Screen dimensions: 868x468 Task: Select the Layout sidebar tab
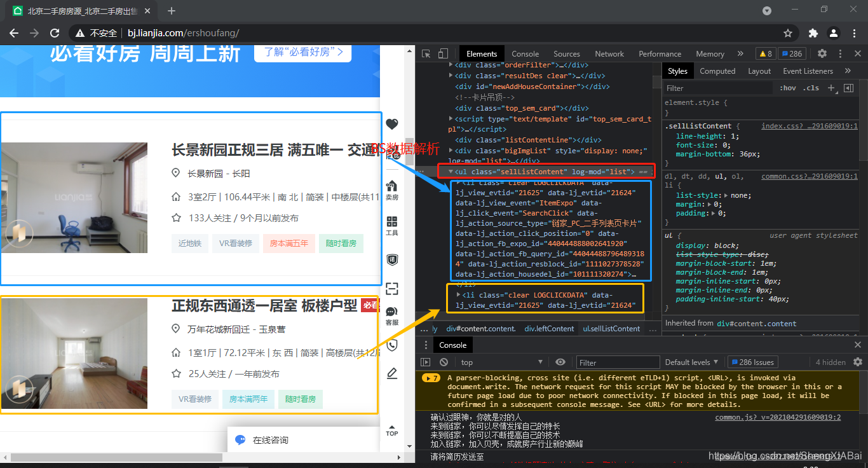[759, 71]
